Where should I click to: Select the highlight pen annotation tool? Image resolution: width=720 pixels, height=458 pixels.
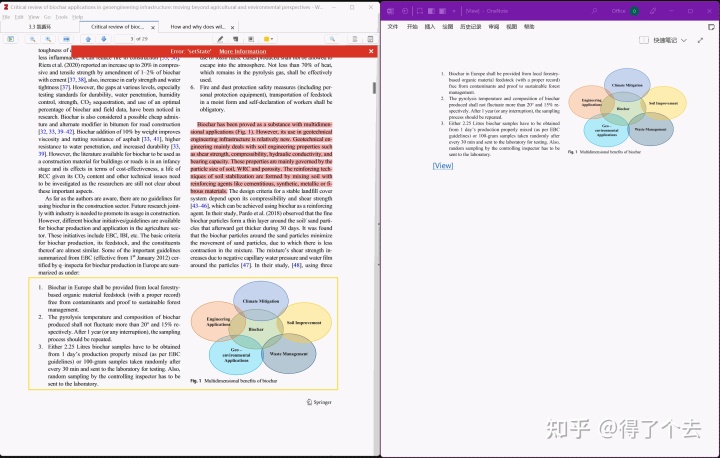click(x=220, y=39)
